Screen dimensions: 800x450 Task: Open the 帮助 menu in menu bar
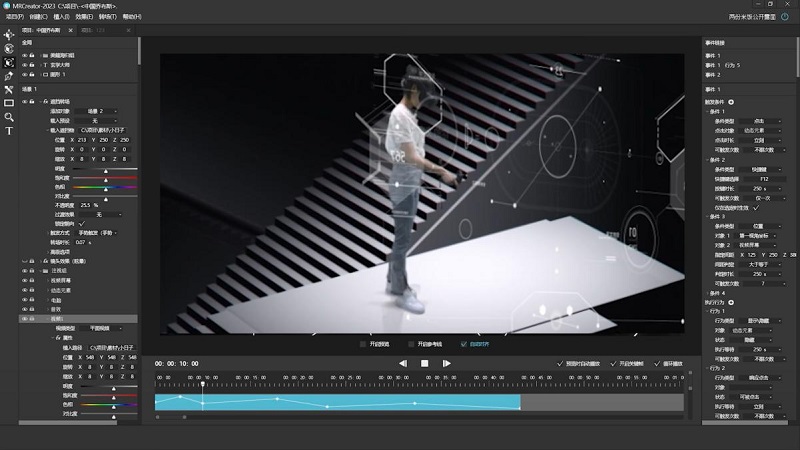pos(131,17)
